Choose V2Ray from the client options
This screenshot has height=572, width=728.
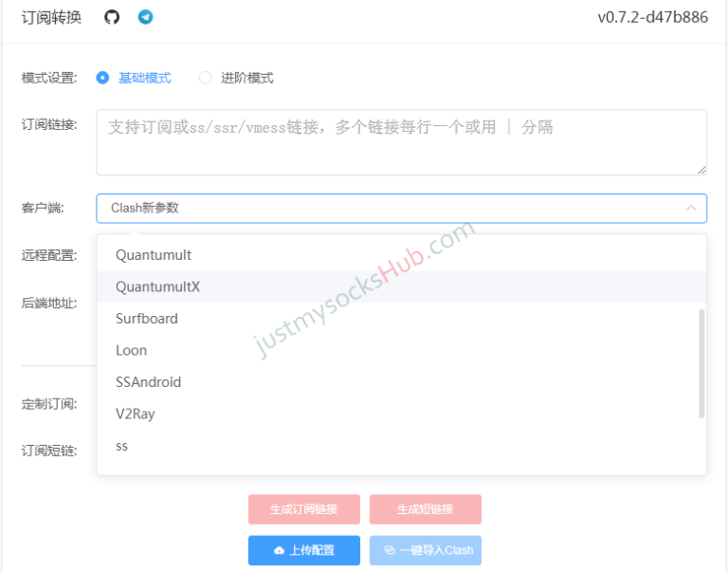click(x=136, y=414)
